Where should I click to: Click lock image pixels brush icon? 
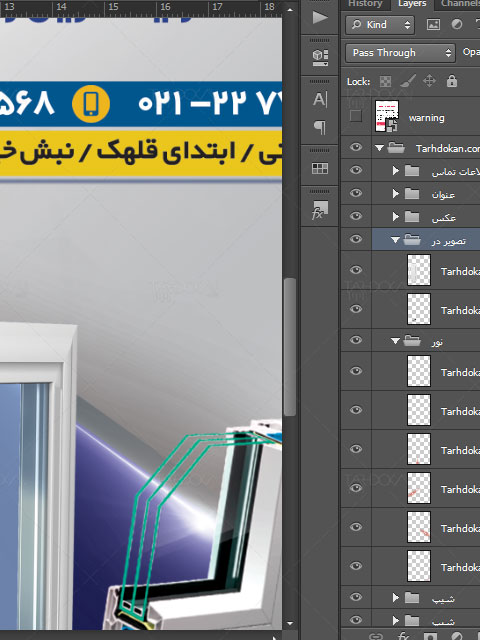[408, 81]
